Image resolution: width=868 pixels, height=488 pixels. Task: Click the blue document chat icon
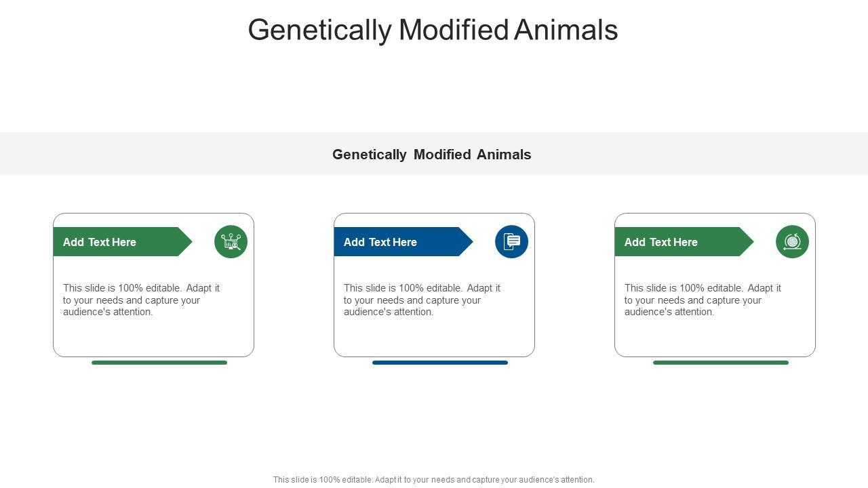[511, 242]
